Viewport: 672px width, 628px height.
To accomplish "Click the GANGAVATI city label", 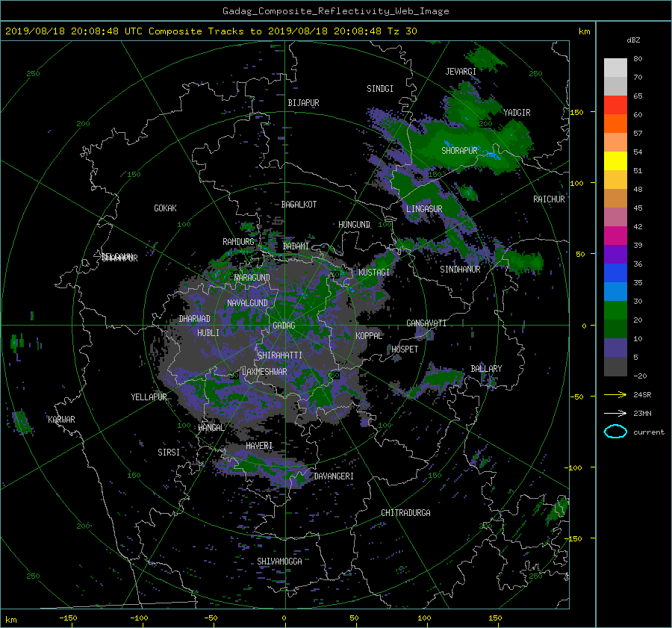I will (x=426, y=323).
